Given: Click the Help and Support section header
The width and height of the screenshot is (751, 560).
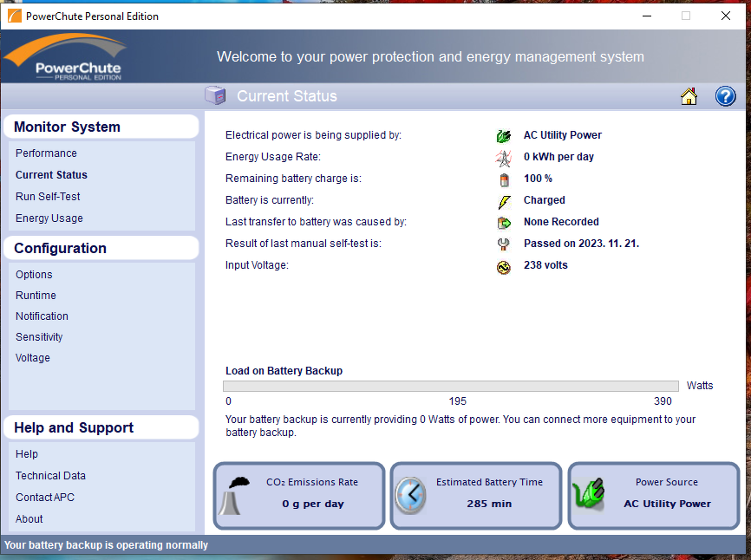Looking at the screenshot, I should 101,427.
